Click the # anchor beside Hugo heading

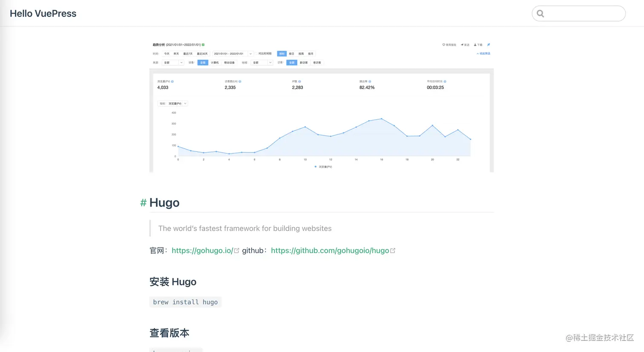coord(144,203)
